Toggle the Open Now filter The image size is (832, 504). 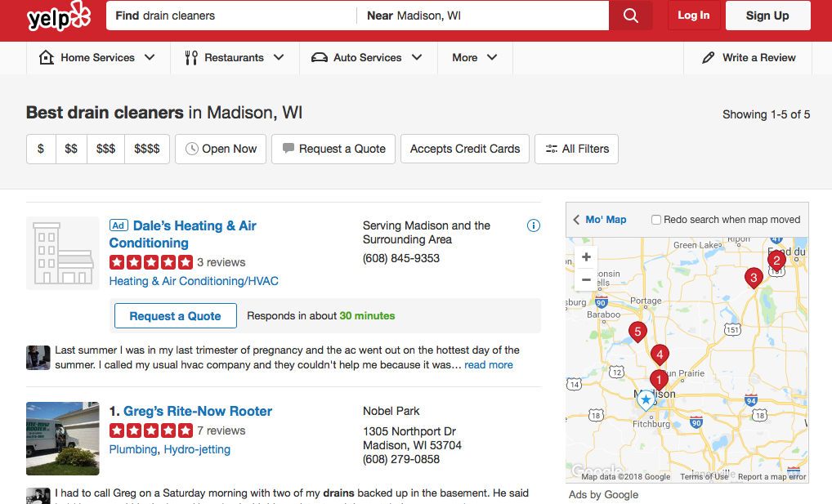pyautogui.click(x=221, y=149)
